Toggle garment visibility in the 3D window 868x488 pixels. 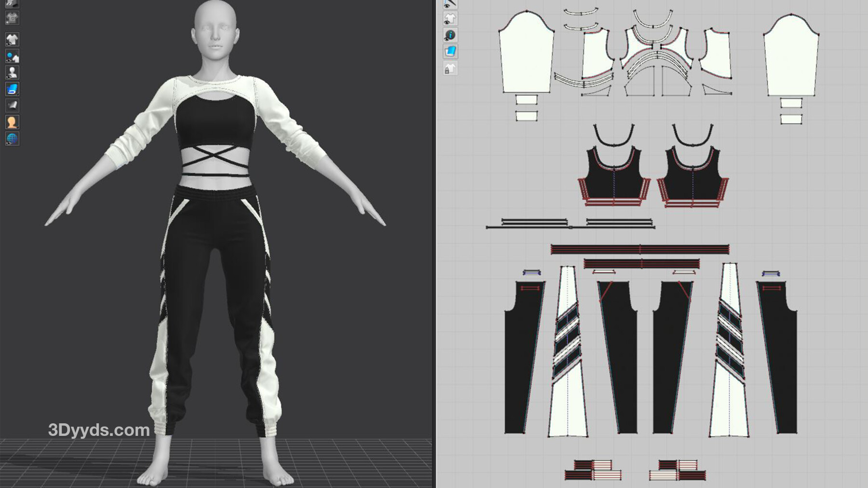pos(12,39)
